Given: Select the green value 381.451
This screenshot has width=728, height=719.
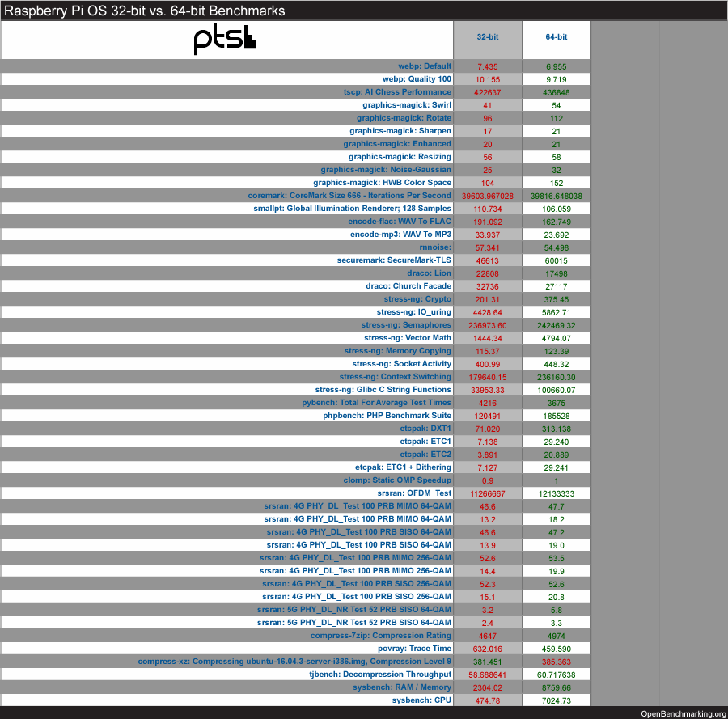Looking at the screenshot, I should (488, 662).
